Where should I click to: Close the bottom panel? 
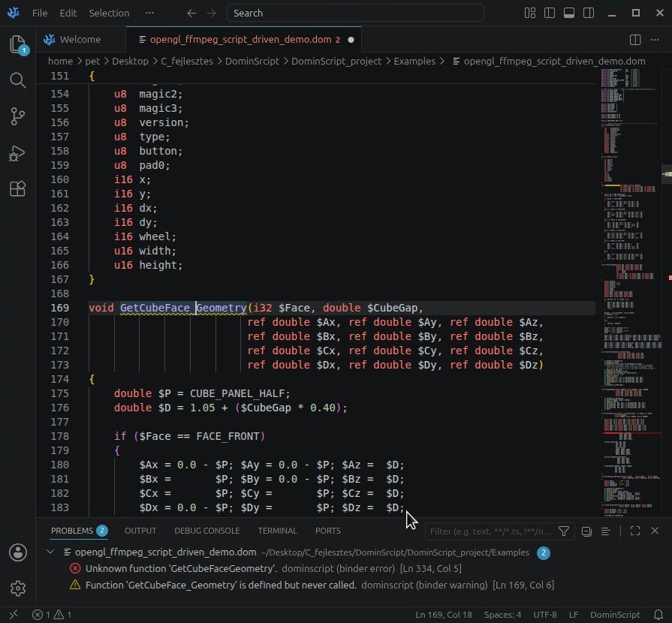point(655,531)
